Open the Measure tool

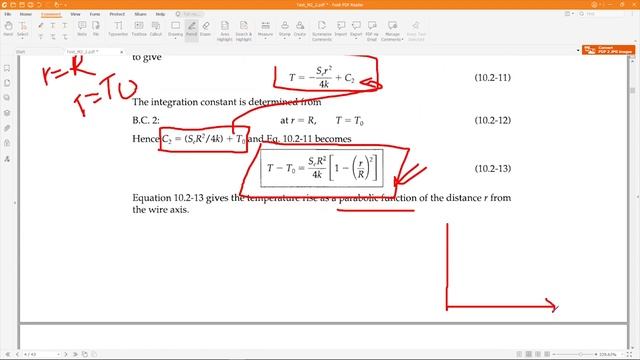[265, 28]
